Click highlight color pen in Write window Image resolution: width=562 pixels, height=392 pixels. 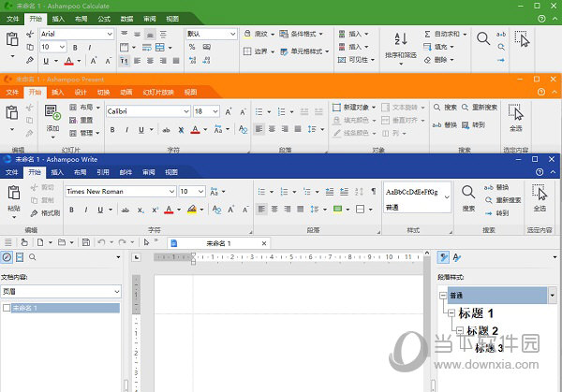point(192,210)
